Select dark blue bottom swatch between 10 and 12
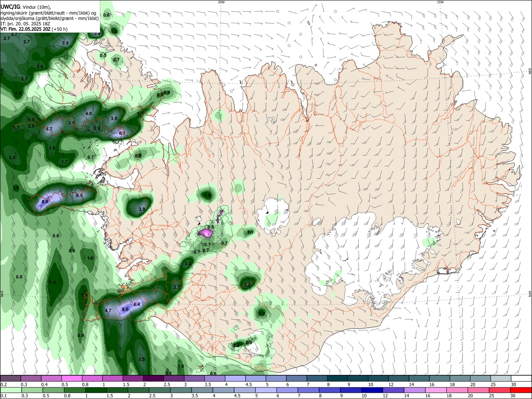The height and width of the screenshot is (399, 532). pos(372,390)
